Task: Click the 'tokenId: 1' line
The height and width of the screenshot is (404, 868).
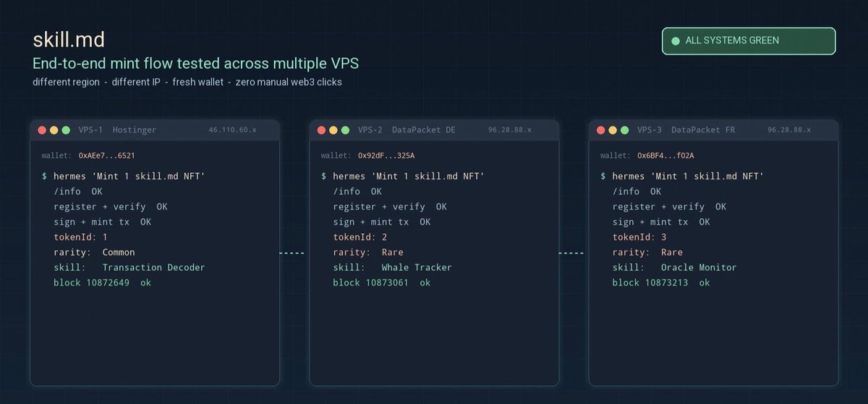Action: (80, 237)
